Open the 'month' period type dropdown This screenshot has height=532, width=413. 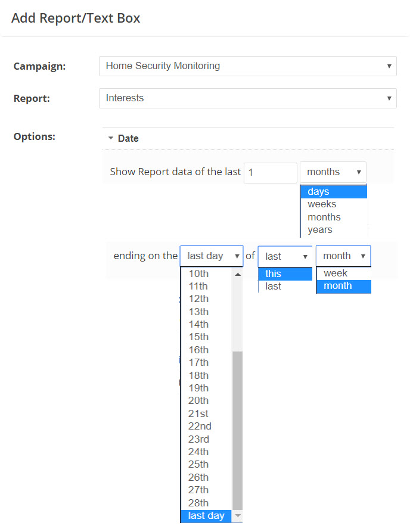click(x=343, y=256)
